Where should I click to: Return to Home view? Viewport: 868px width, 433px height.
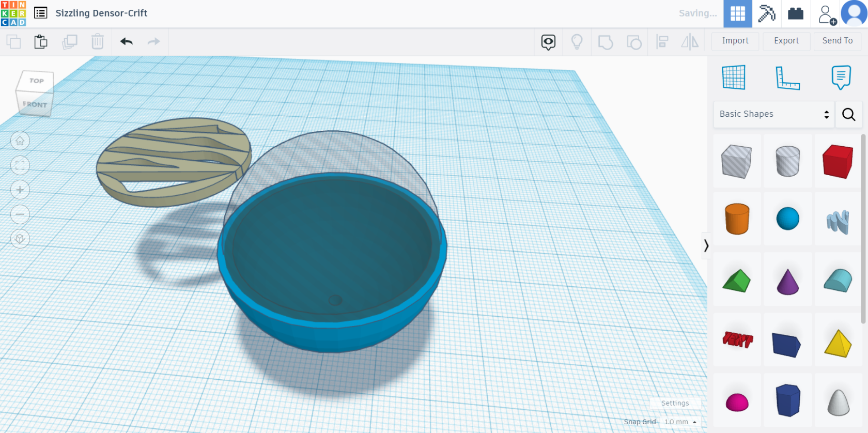click(20, 141)
